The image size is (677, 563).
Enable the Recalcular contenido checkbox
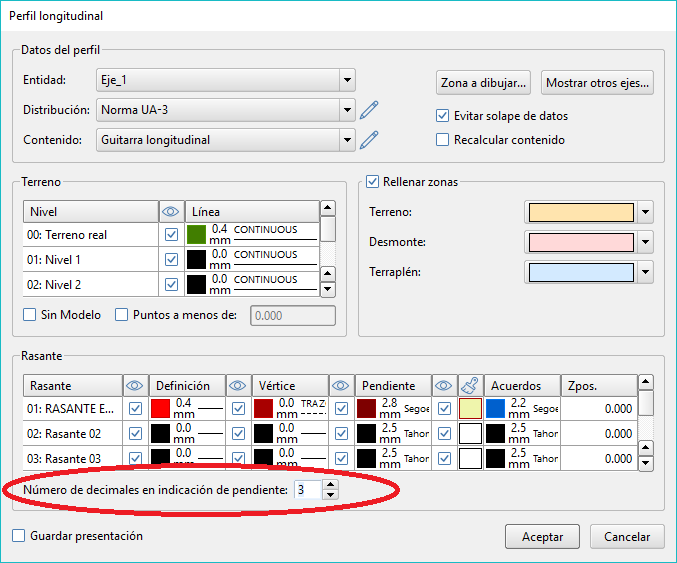click(443, 140)
